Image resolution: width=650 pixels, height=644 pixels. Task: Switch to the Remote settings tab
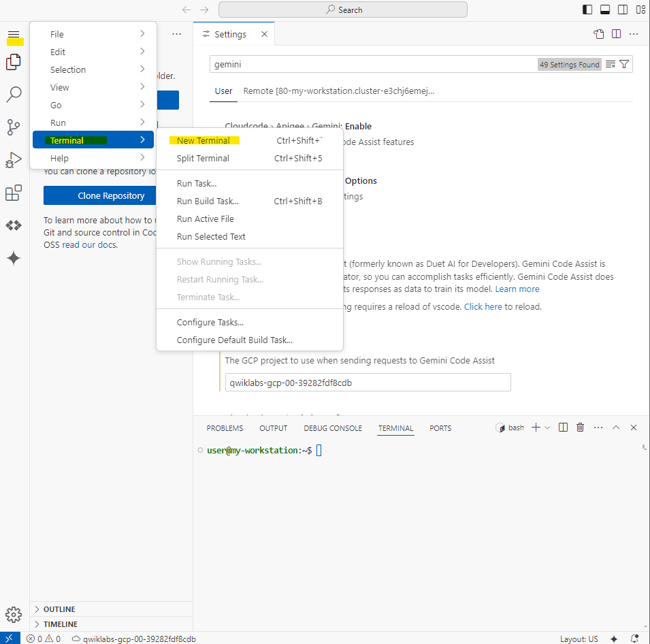[339, 91]
